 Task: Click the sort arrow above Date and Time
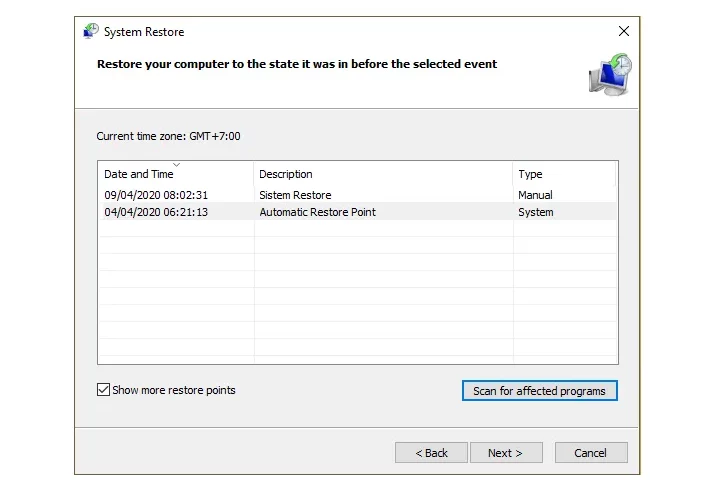click(x=177, y=165)
